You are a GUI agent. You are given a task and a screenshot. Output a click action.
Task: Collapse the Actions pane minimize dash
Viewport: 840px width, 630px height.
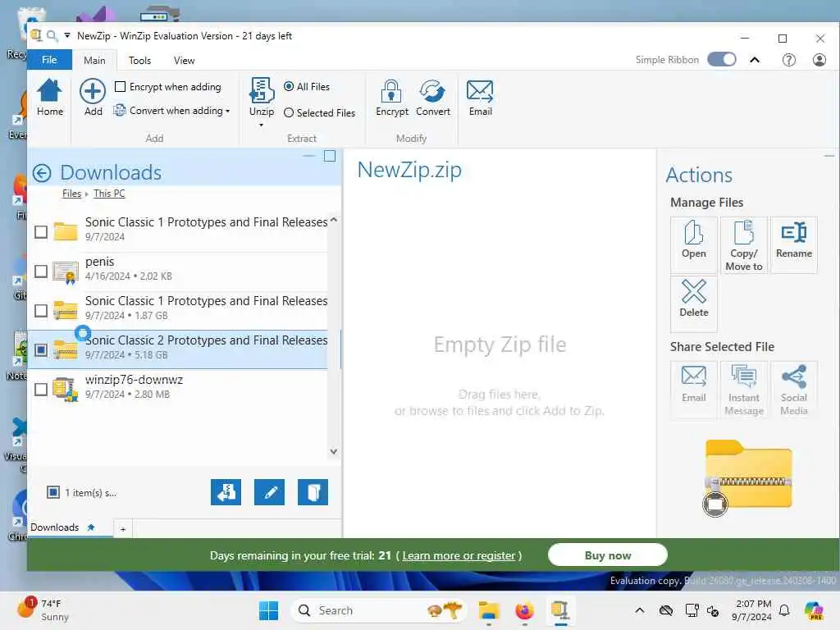[829, 155]
